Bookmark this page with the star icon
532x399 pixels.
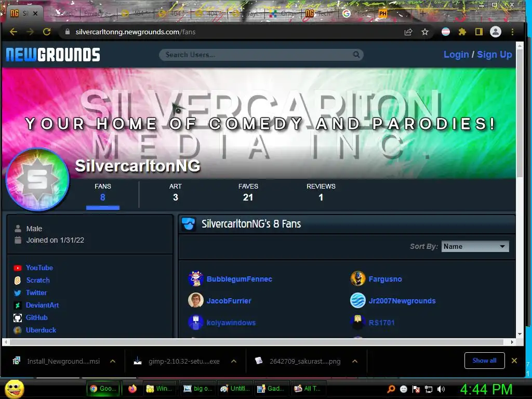click(x=425, y=32)
